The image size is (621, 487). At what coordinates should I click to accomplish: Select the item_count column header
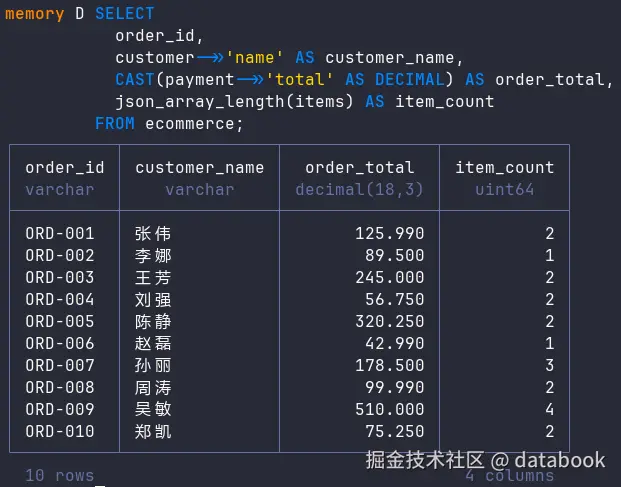tap(505, 168)
